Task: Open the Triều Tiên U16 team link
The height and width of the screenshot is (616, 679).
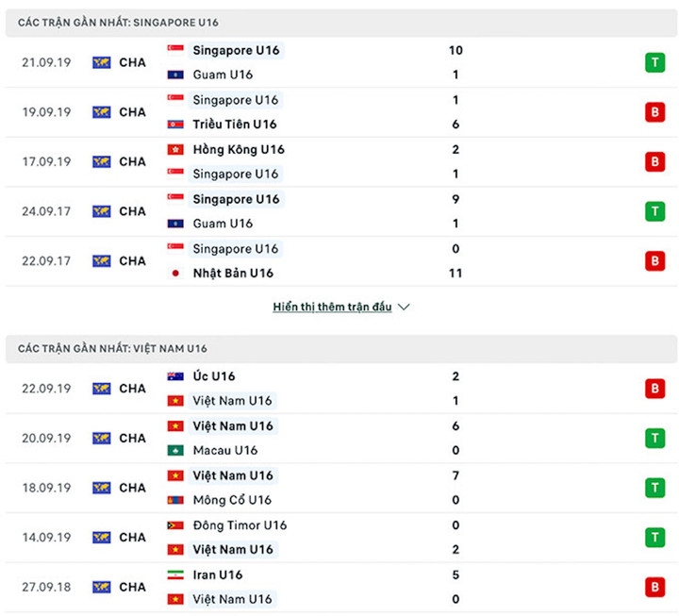Action: pyautogui.click(x=234, y=125)
